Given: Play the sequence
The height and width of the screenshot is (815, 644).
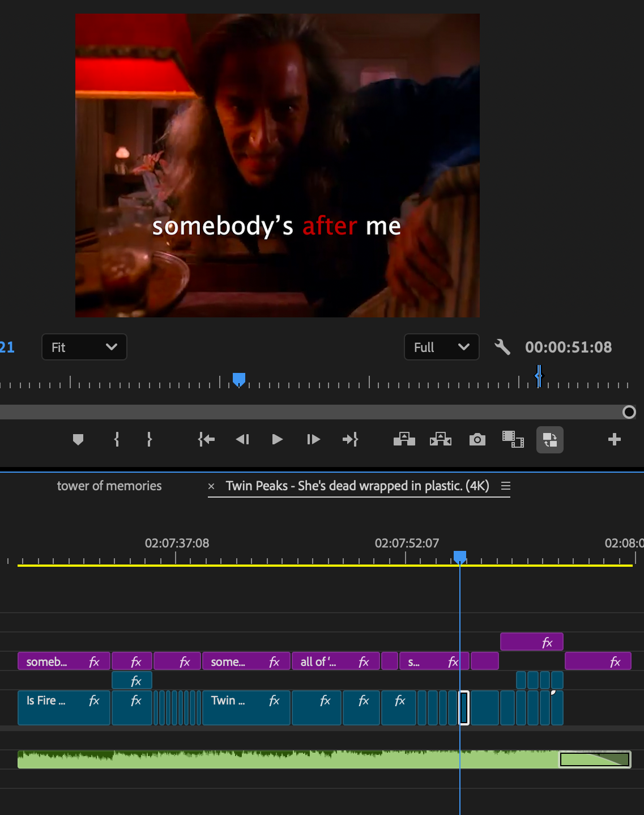Looking at the screenshot, I should 277,439.
